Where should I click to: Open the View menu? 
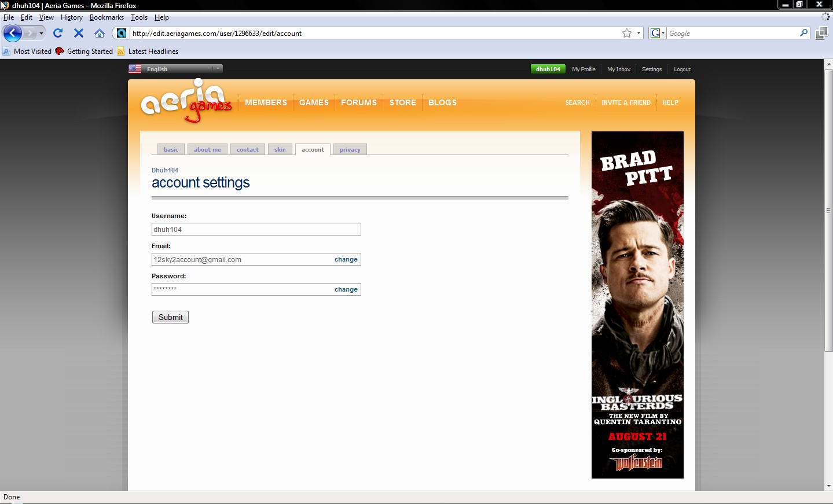coord(46,17)
